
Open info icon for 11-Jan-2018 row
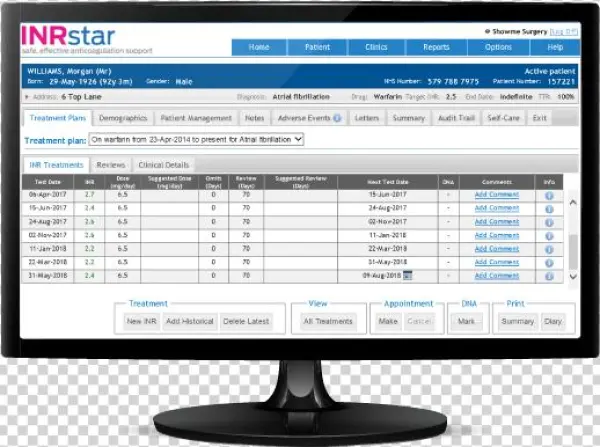549,249
